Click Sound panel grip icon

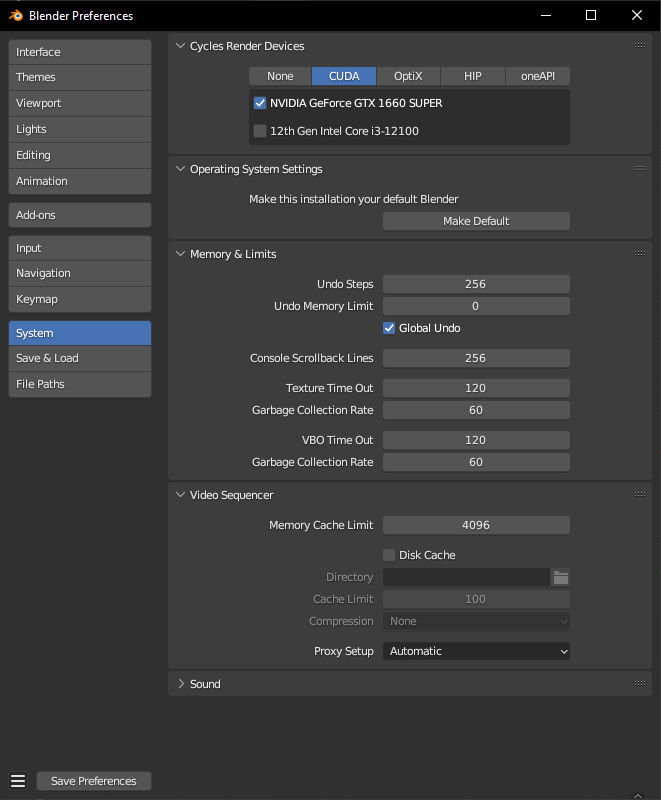(x=639, y=684)
